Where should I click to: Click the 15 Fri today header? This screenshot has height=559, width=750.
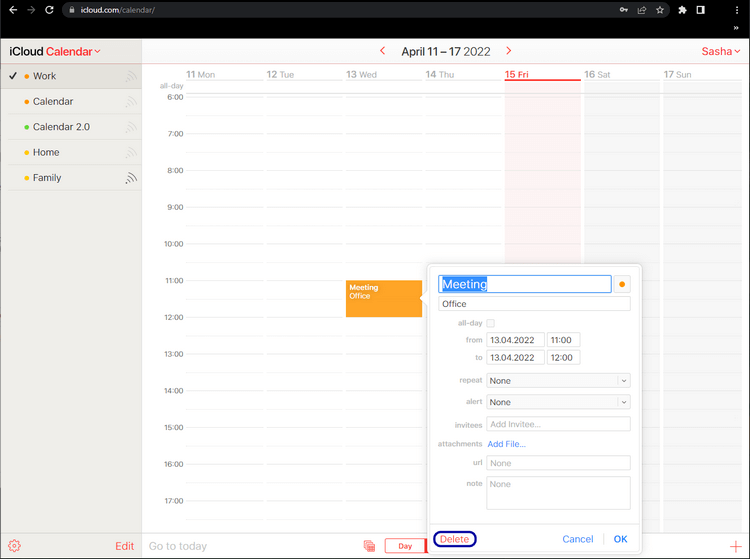(516, 75)
